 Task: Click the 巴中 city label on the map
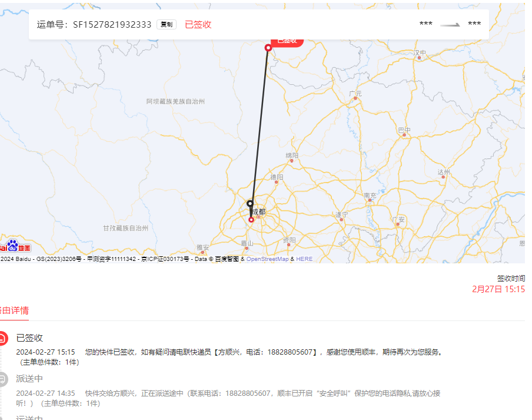coord(404,130)
